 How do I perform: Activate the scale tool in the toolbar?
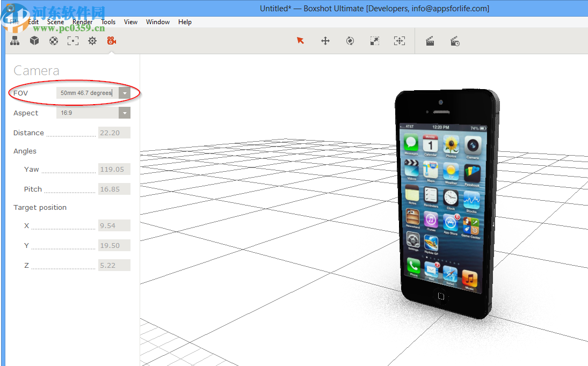[375, 41]
